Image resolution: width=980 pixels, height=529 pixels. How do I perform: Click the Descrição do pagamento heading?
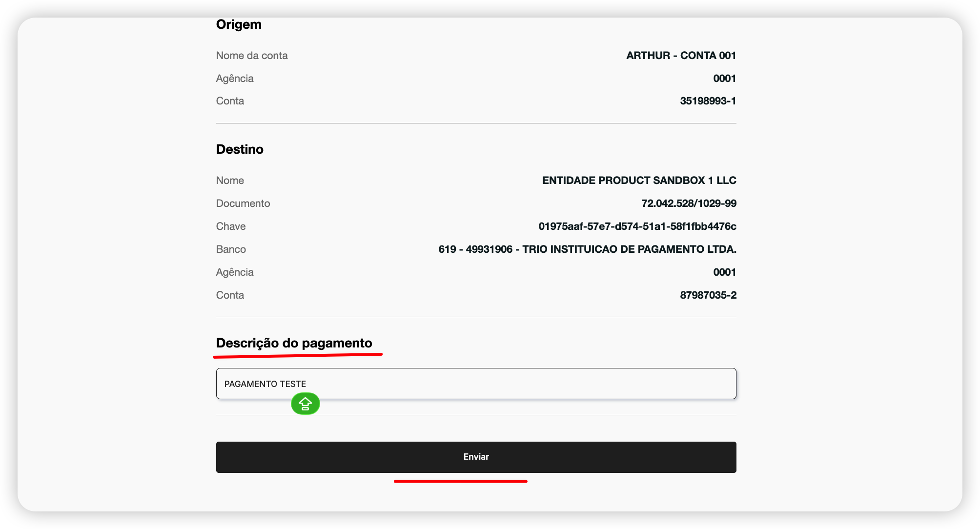coord(294,343)
